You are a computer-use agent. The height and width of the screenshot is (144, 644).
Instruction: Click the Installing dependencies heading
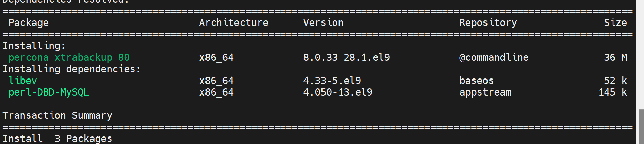point(71,69)
